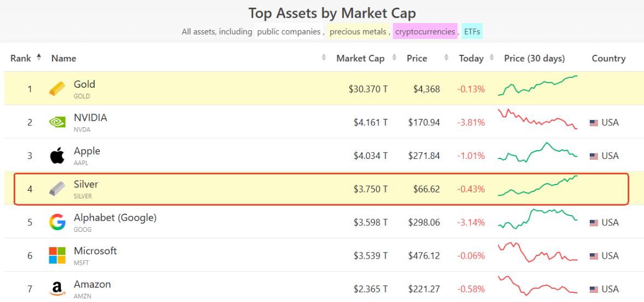Screen dimensions: 644x302
Task: Filter by cryptocurrencies tag
Action: (425, 32)
